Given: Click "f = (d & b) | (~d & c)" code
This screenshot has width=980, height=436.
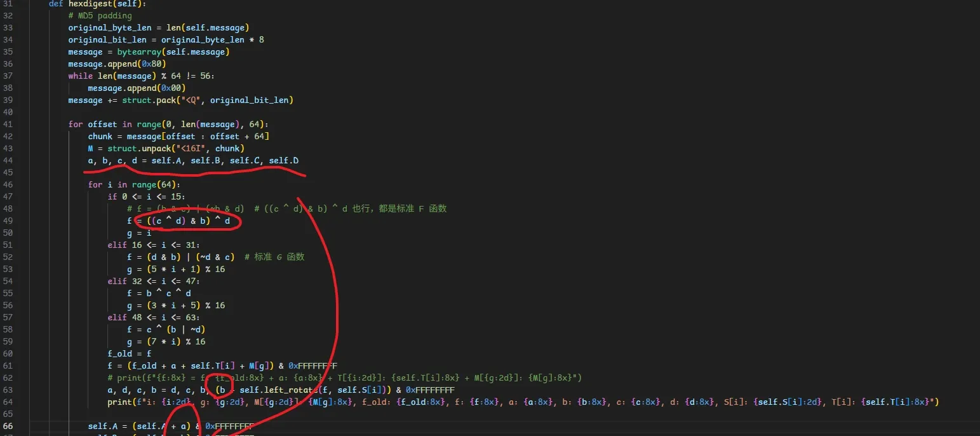Looking at the screenshot, I should point(181,257).
